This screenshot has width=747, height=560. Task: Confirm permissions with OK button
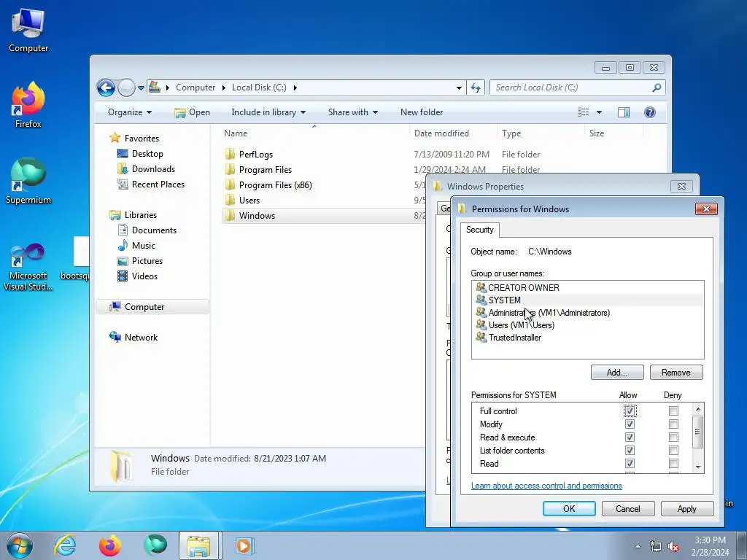click(569, 508)
